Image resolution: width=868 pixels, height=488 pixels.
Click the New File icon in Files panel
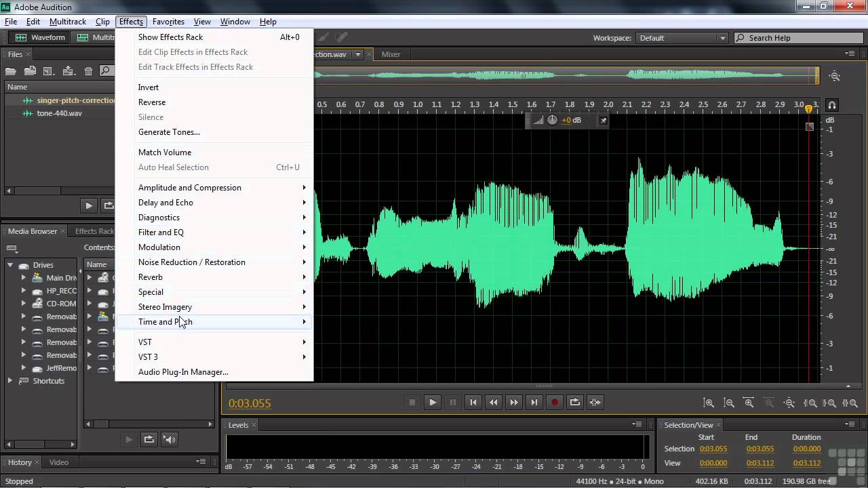49,71
